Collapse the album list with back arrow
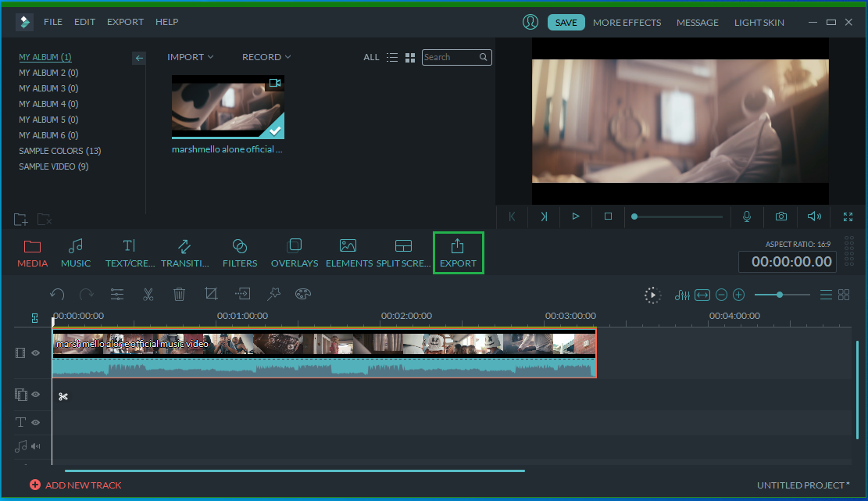 point(139,58)
